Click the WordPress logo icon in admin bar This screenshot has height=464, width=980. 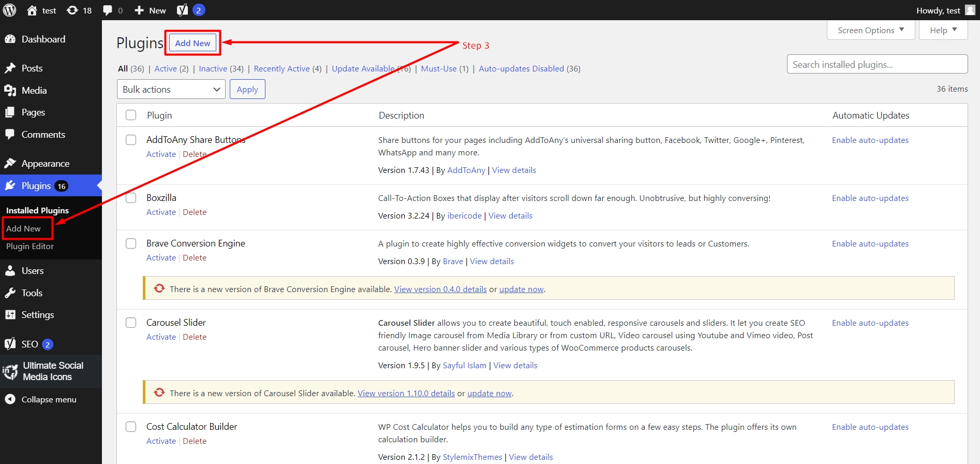pyautogui.click(x=10, y=10)
